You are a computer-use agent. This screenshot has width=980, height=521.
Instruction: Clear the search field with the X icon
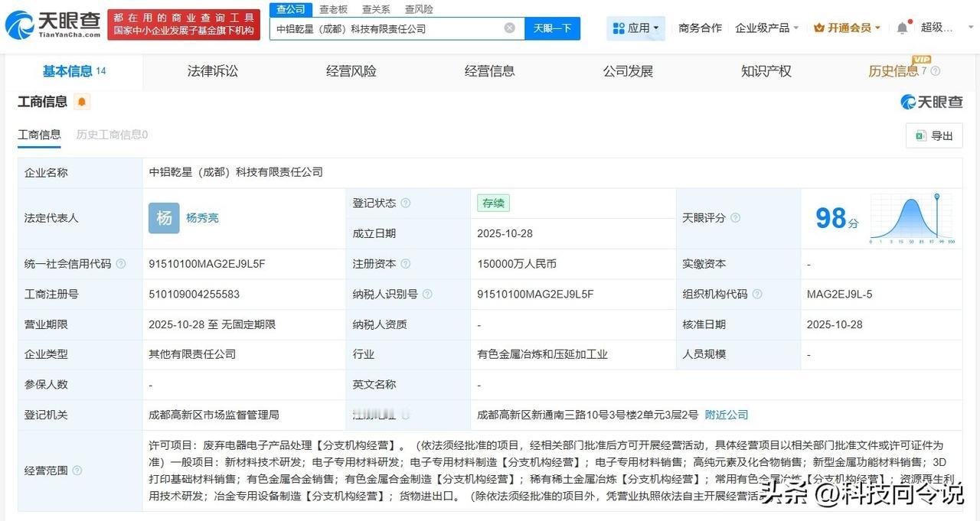tap(509, 28)
